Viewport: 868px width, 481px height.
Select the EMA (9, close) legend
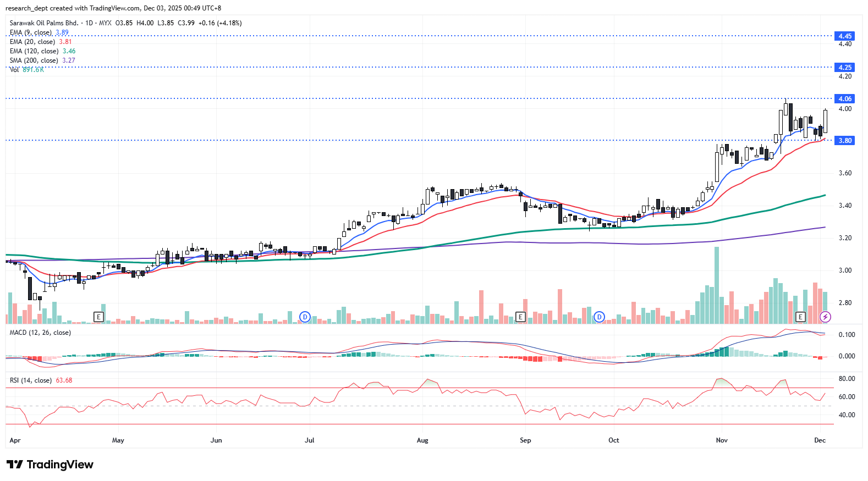31,32
